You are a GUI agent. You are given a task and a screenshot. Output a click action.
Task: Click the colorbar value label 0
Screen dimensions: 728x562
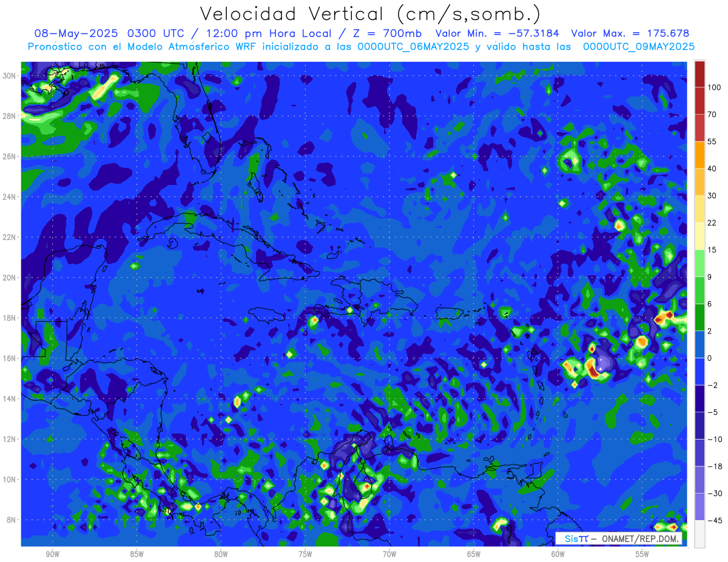pos(710,358)
